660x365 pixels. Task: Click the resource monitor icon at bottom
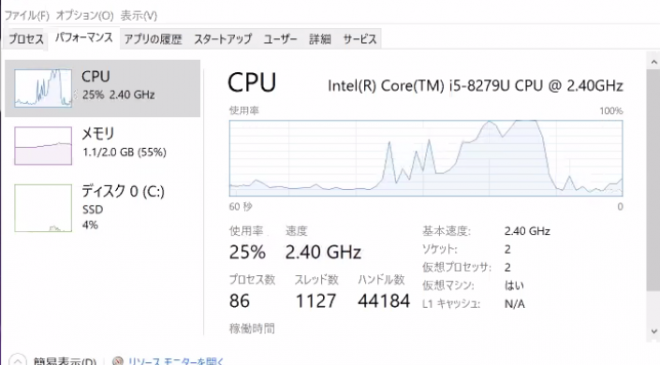pyautogui.click(x=118, y=361)
